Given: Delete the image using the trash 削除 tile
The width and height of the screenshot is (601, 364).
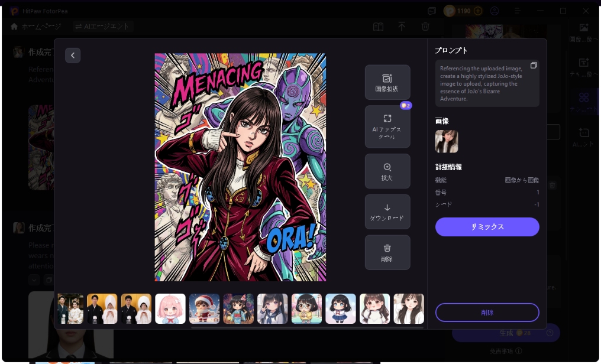Looking at the screenshot, I should coord(387,252).
